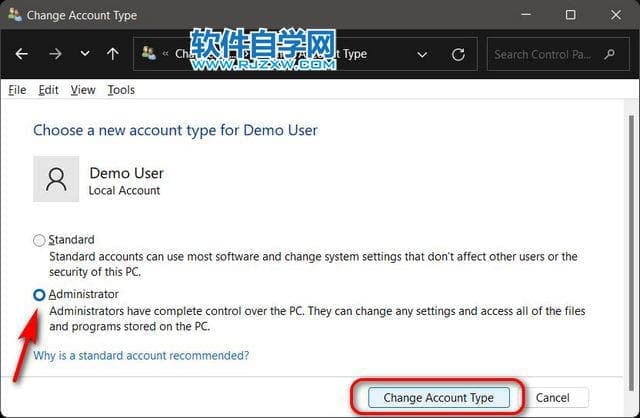640x418 pixels.
Task: Click the Back navigation arrow
Action: point(22,54)
